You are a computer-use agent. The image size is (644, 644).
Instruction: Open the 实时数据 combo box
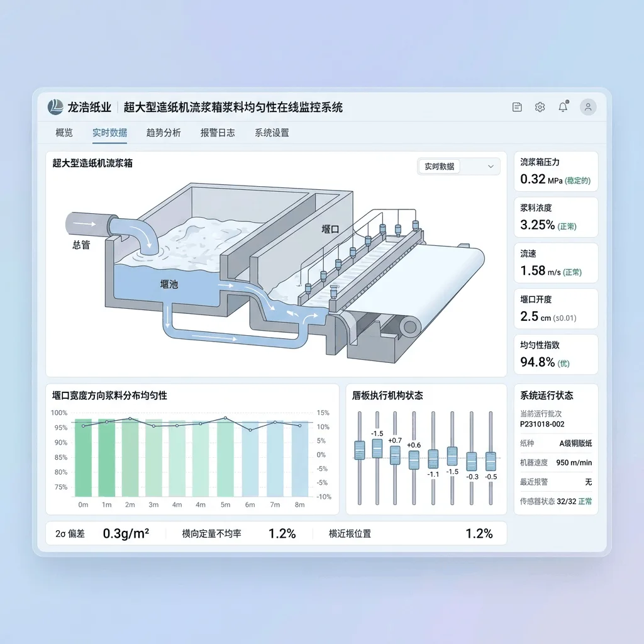click(x=458, y=166)
